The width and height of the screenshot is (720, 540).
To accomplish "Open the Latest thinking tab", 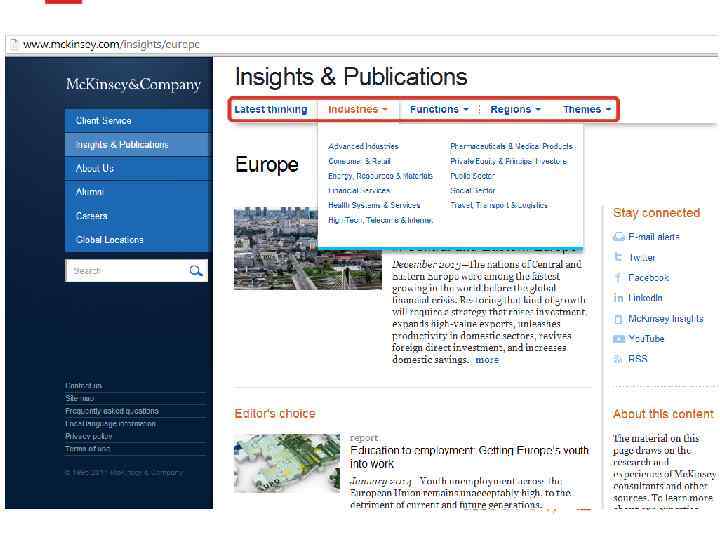I will click(x=270, y=109).
